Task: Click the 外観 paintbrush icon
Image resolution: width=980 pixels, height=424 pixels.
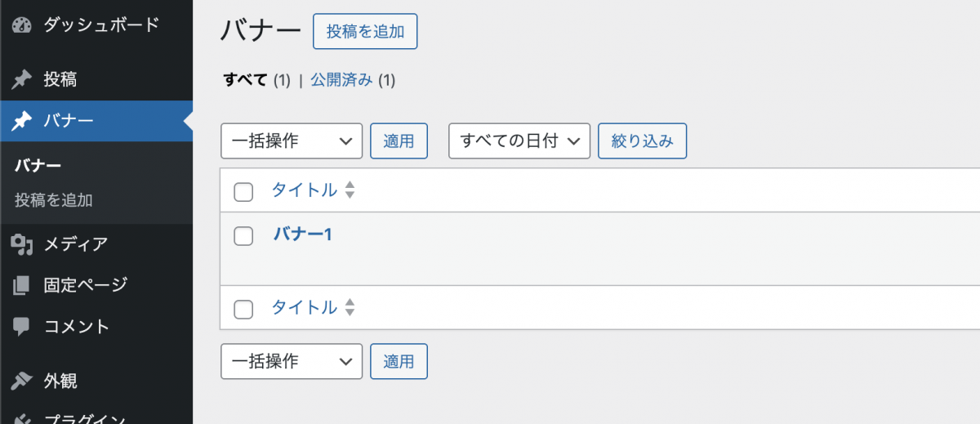Action: (x=22, y=381)
